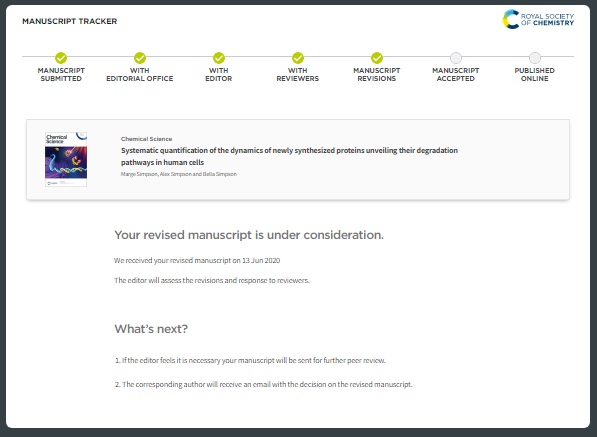Click the author names line under title
Image resolution: width=597 pixels, height=437 pixels.
pos(179,174)
